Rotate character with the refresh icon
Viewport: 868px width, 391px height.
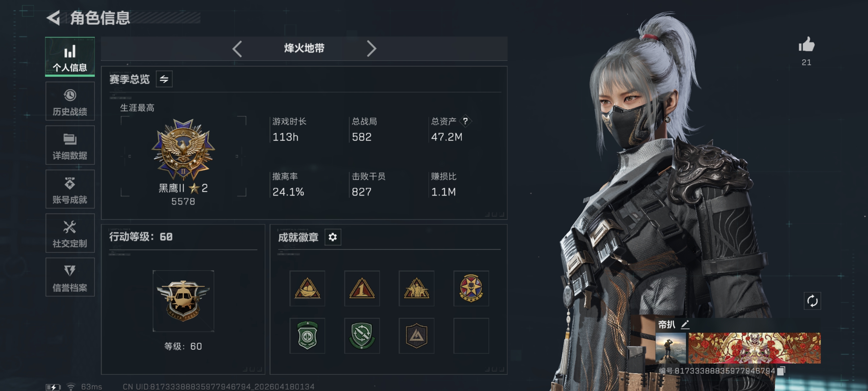click(x=812, y=301)
